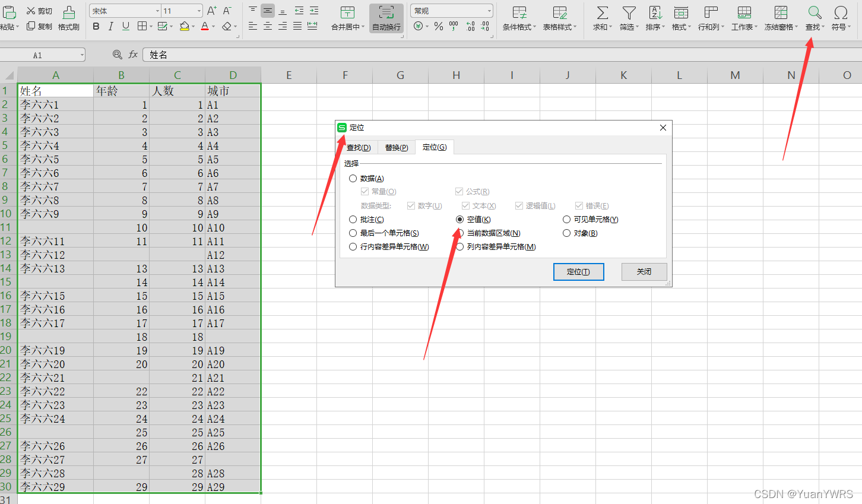Viewport: 862px width, 504px height.
Task: Click the cell borders icon
Action: click(x=142, y=26)
